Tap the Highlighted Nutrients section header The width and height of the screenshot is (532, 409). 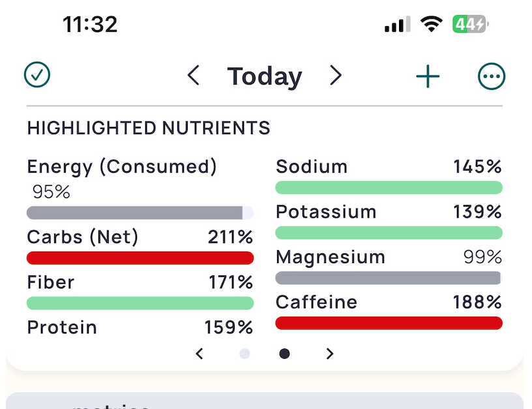[x=149, y=128]
